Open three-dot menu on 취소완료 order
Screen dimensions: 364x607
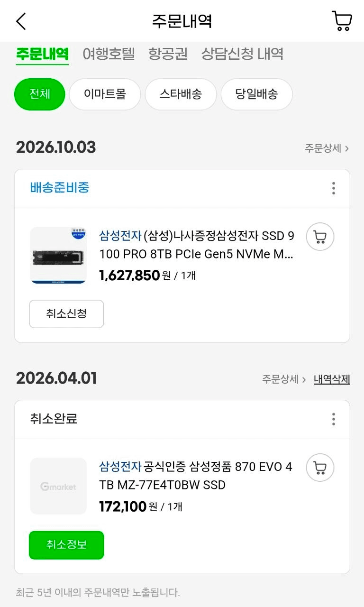click(334, 419)
